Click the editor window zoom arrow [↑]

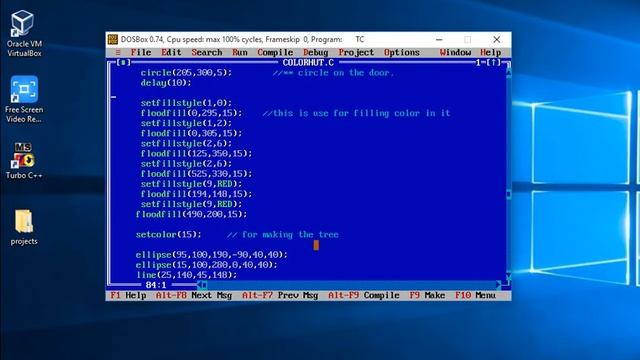click(493, 62)
